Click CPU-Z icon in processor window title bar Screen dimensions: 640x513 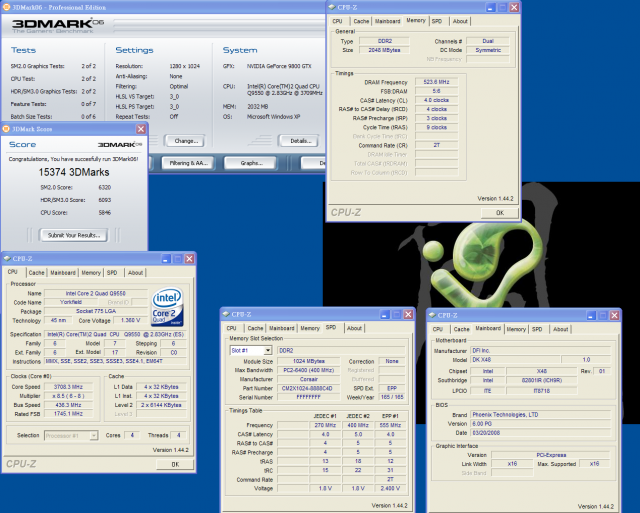pos(7,259)
